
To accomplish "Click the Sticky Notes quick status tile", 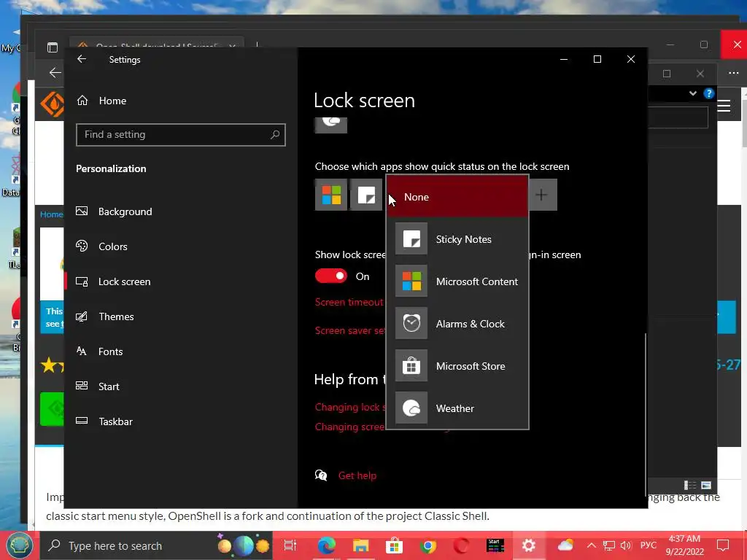I will (366, 195).
